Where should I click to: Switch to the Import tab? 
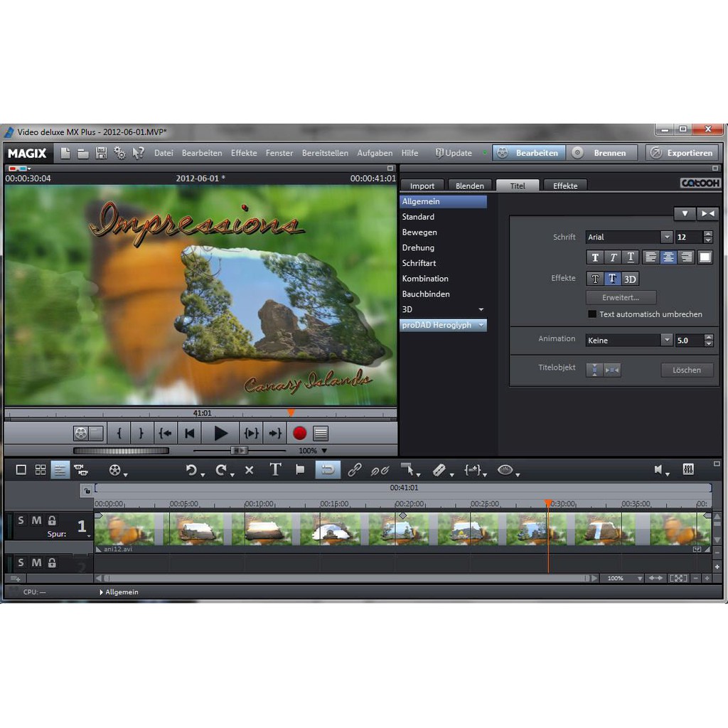pyautogui.click(x=422, y=186)
